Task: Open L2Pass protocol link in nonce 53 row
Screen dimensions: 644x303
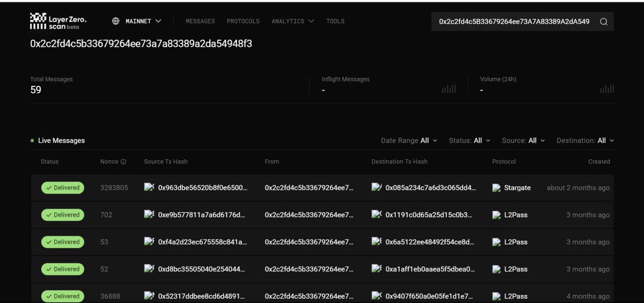Action: (x=516, y=242)
